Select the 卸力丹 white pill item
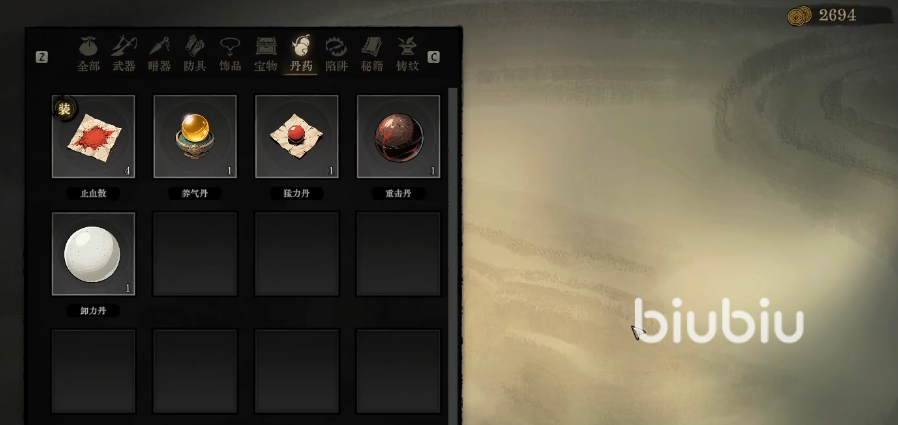The image size is (898, 425). [93, 254]
